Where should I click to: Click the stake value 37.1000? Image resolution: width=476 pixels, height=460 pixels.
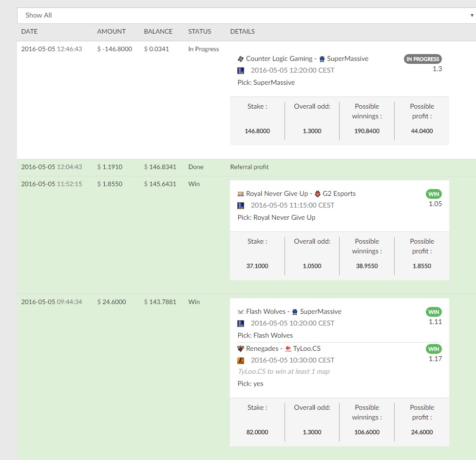257,266
